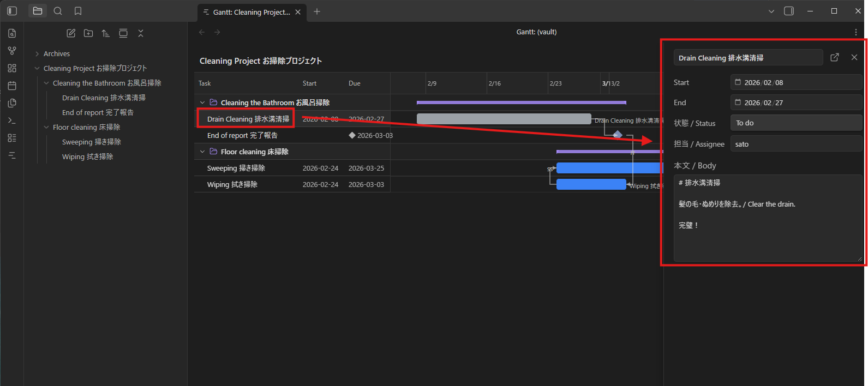Create a new folder icon
The image size is (868, 386).
(88, 33)
